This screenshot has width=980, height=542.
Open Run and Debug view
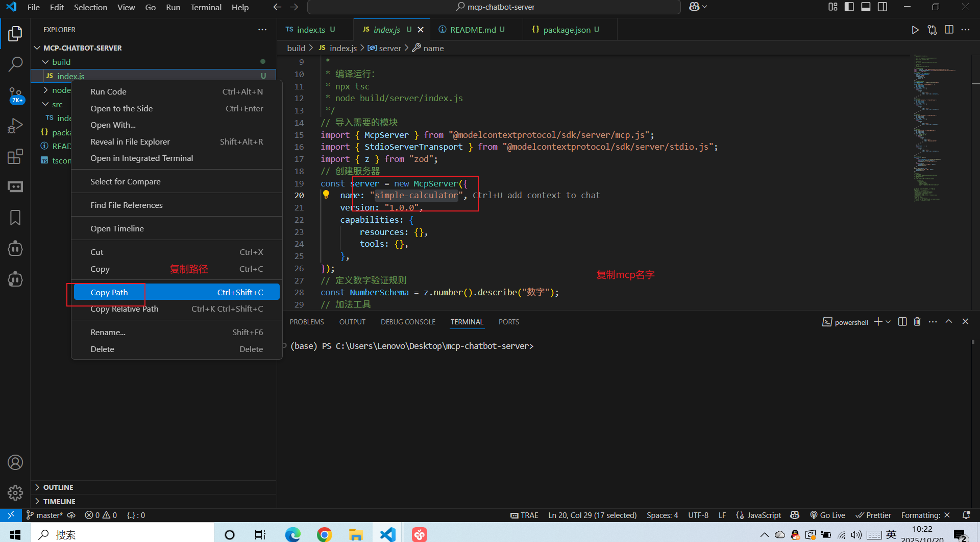[x=15, y=126]
